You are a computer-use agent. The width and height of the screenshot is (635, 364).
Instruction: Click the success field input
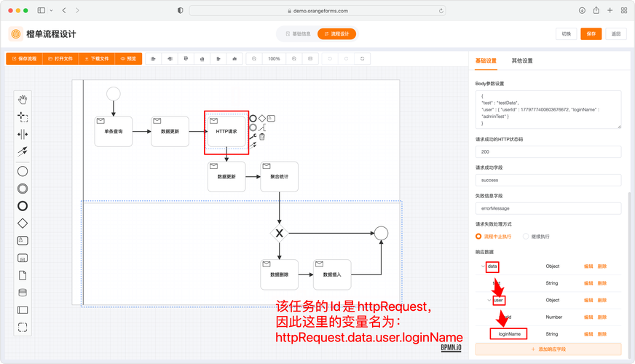548,180
